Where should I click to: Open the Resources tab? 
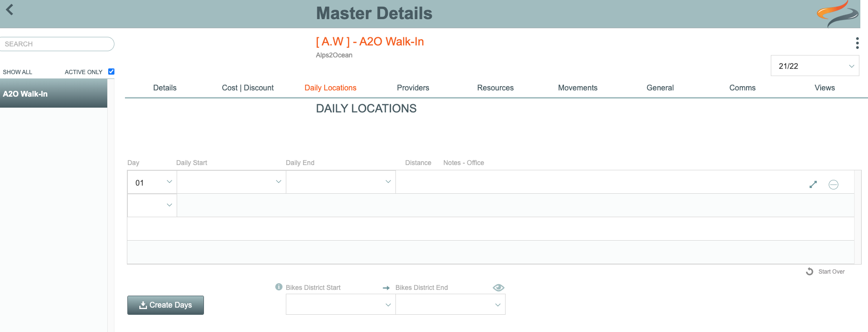click(495, 88)
